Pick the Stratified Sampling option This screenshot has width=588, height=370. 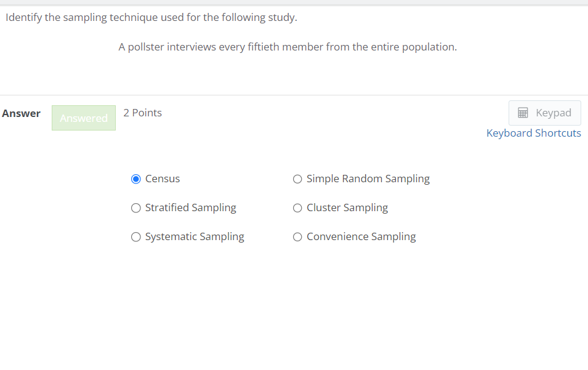click(136, 207)
